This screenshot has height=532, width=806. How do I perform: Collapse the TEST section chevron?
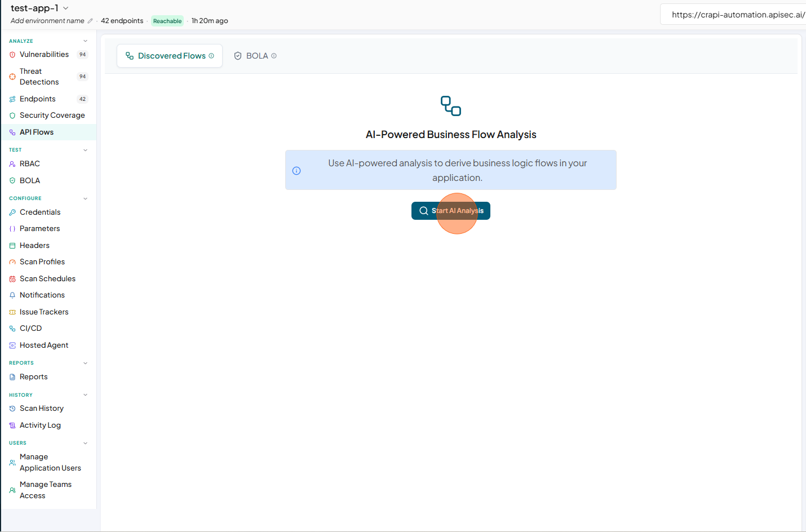(86, 150)
